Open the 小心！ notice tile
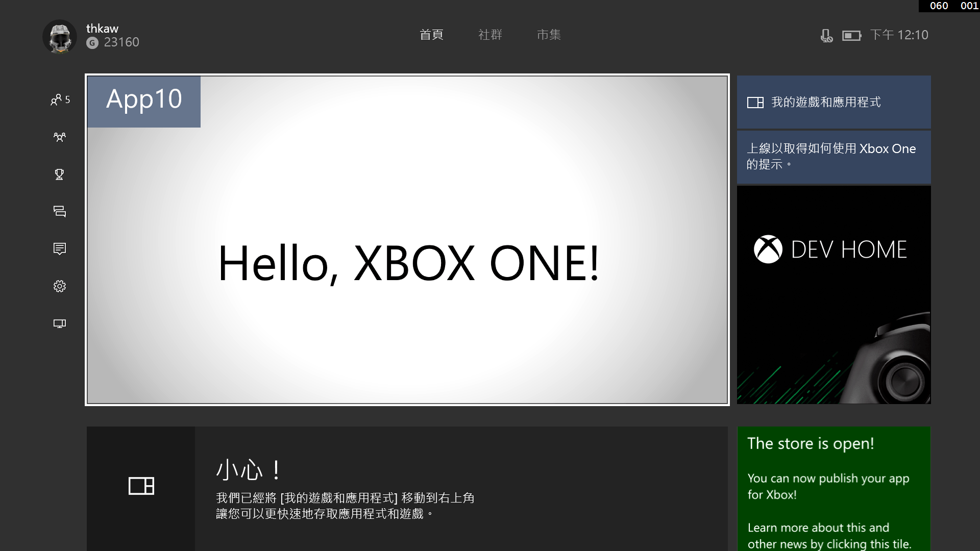The width and height of the screenshot is (980, 551). tap(407, 489)
